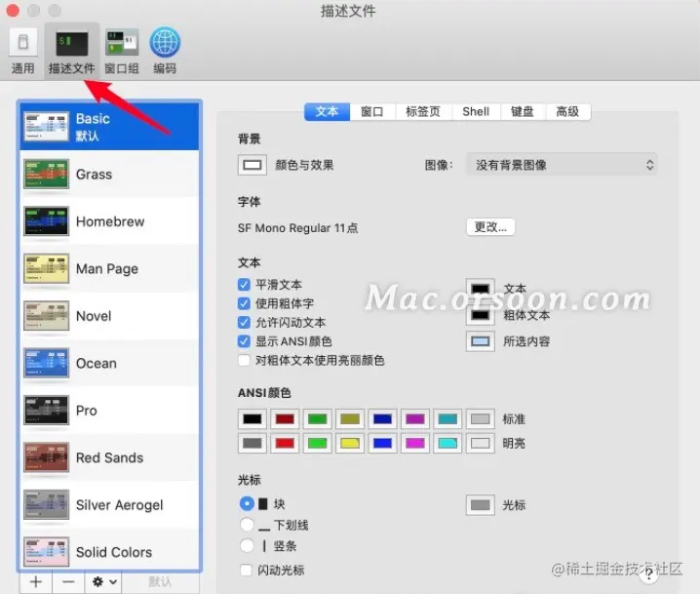Screen dimensions: 700x594
Task: Open the 高级 advanced tab
Action: [x=567, y=111]
